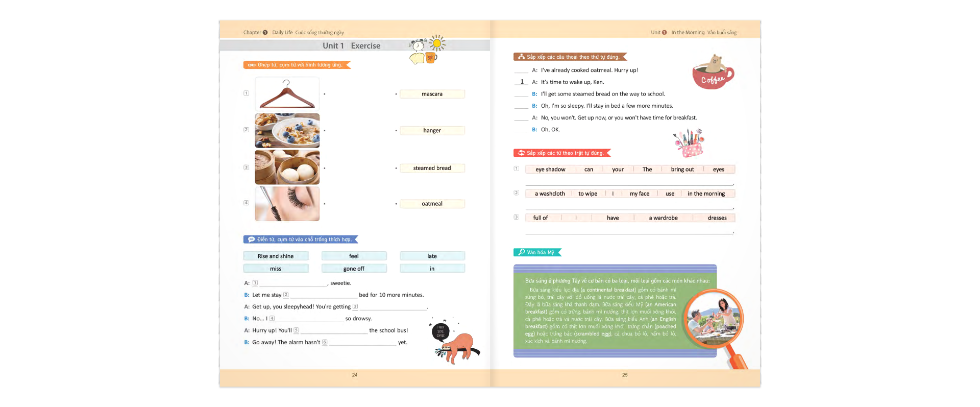Click the alarm clock illustration beside Unit 1 Exercise
This screenshot has width=980, height=407.
click(x=418, y=45)
